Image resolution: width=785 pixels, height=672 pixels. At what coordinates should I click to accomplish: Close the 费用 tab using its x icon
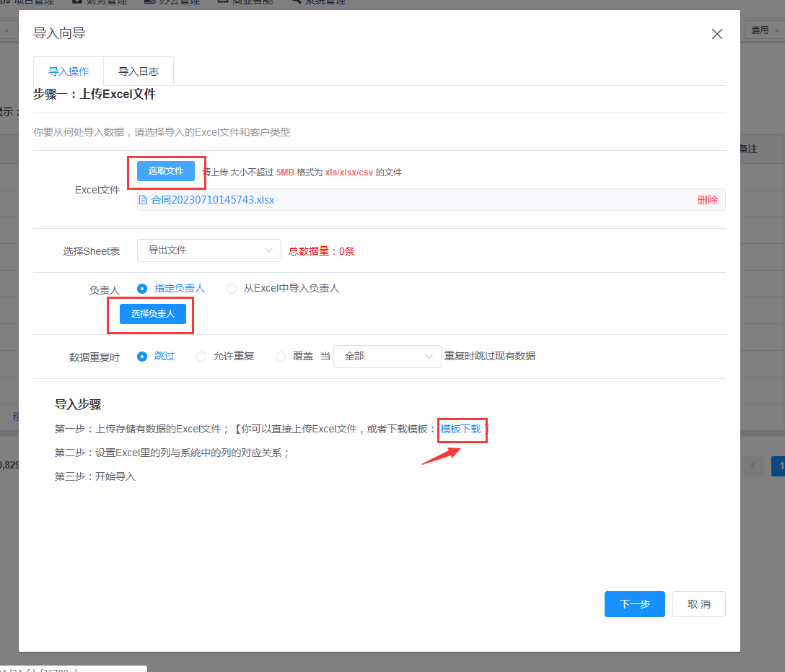click(777, 31)
